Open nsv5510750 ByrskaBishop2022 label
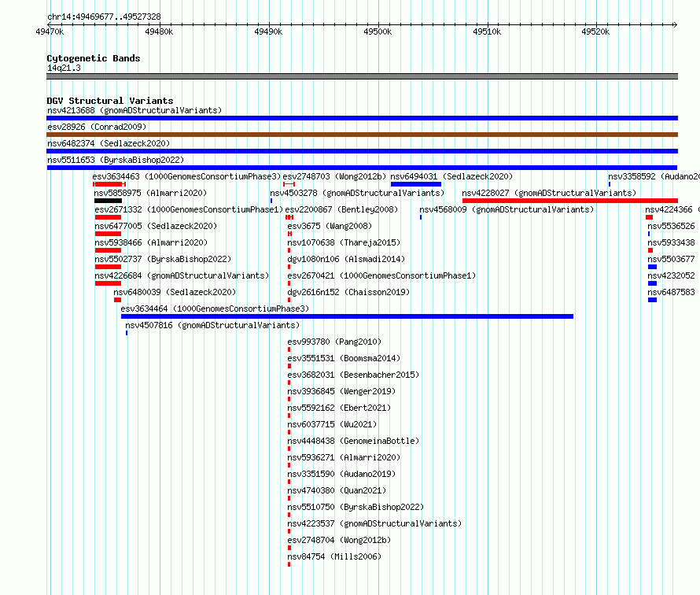 tap(356, 507)
